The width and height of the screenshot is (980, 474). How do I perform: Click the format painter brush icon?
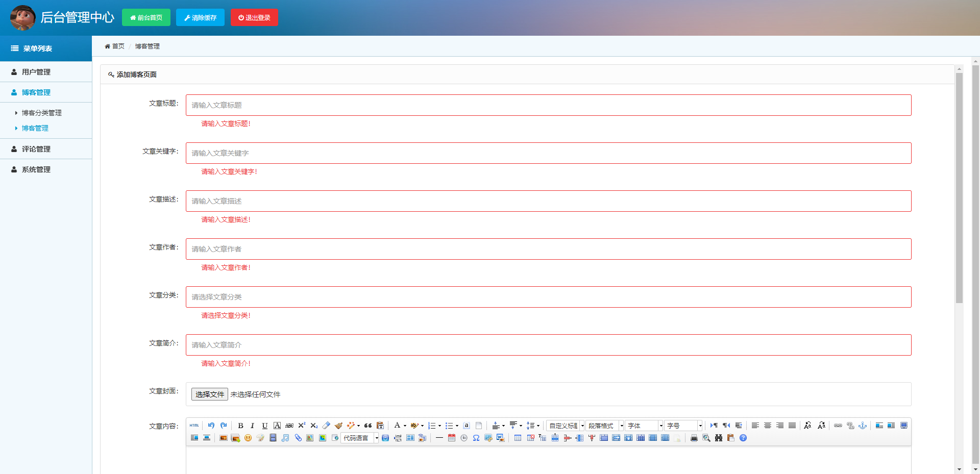[338, 426]
